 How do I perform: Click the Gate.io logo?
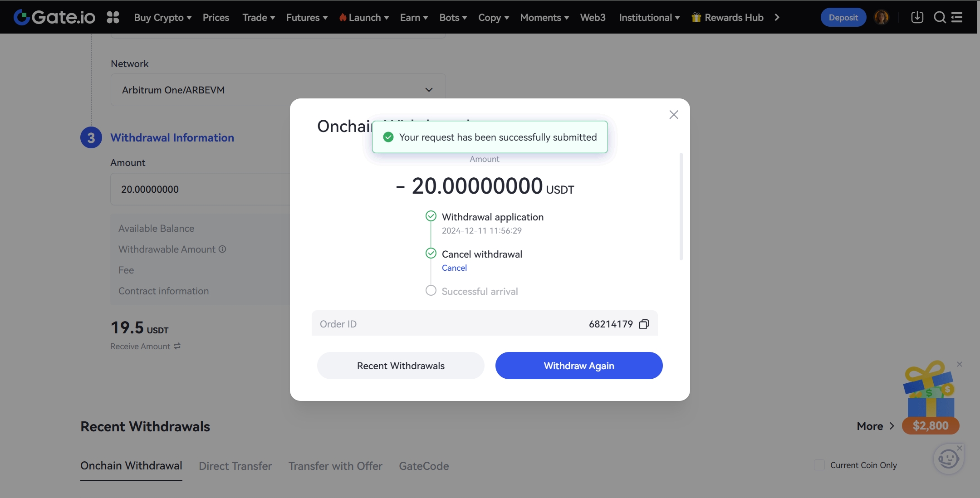pyautogui.click(x=54, y=17)
